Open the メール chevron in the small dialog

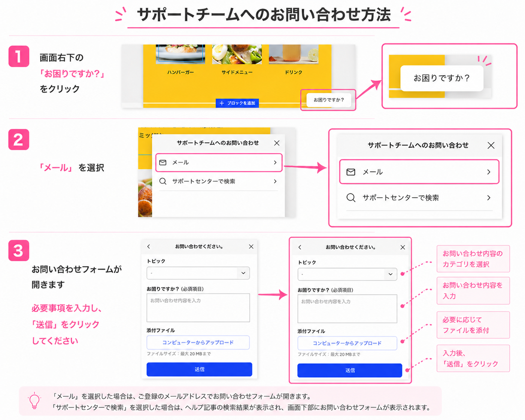click(275, 162)
